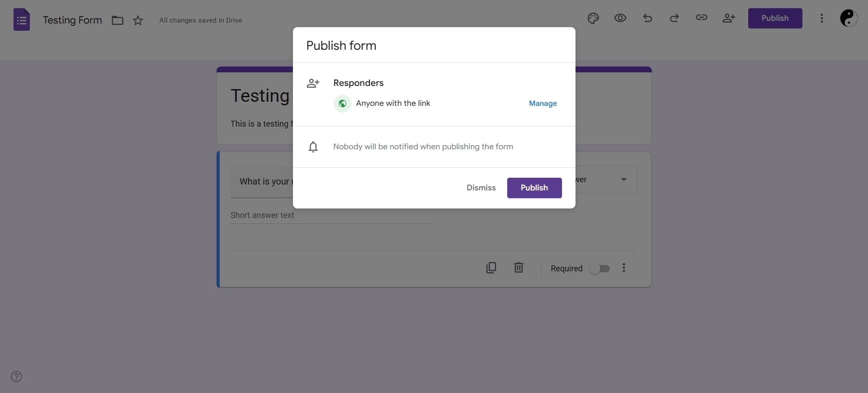The image size is (868, 393).
Task: Open the customize theme palette icon
Action: 593,18
